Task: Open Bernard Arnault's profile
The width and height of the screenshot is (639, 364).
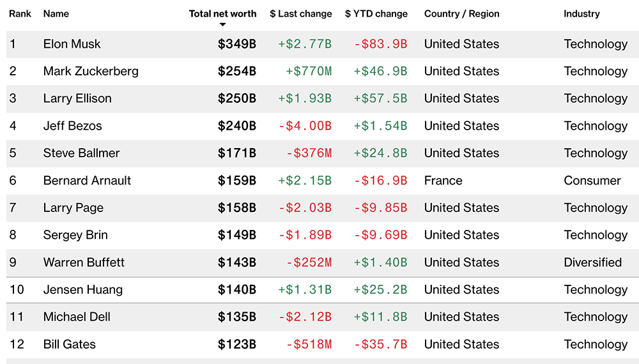Action: click(x=87, y=181)
